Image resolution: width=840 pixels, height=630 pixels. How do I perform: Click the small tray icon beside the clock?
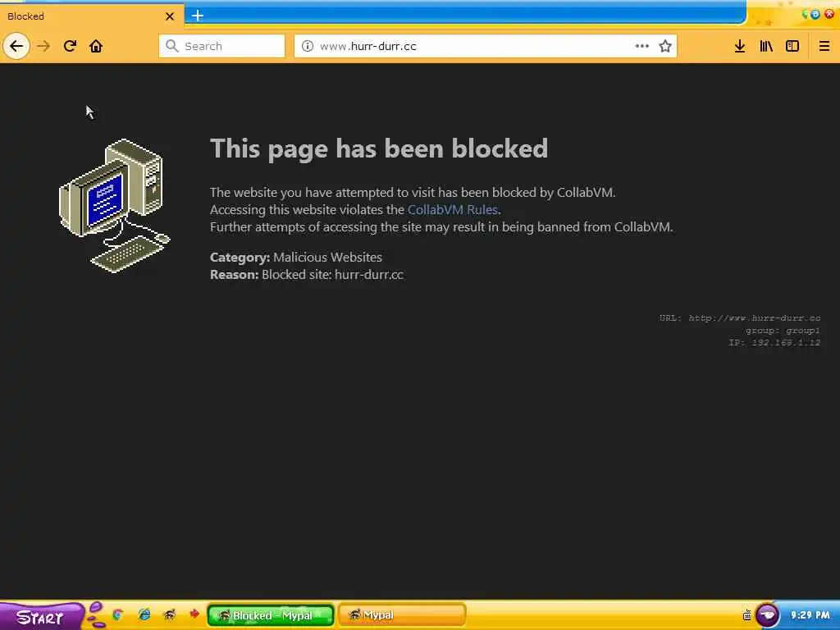(x=746, y=615)
